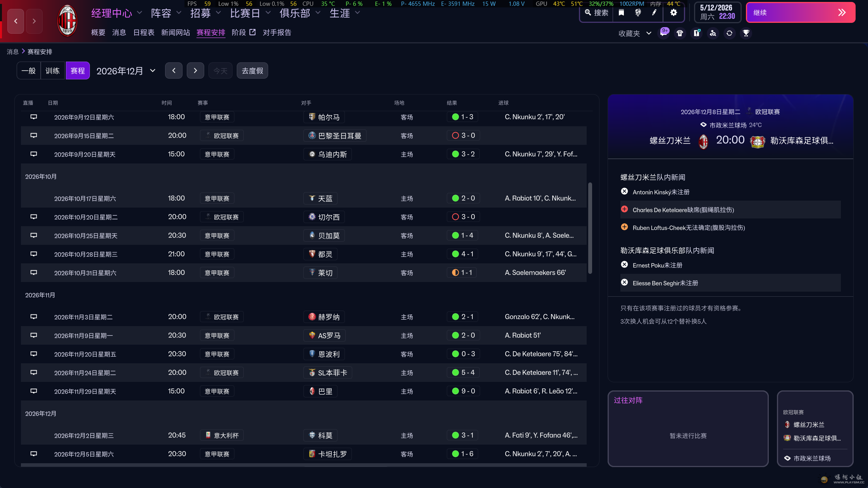Click the bookmark icon in top toolbar
The image size is (868, 488).
click(x=621, y=13)
